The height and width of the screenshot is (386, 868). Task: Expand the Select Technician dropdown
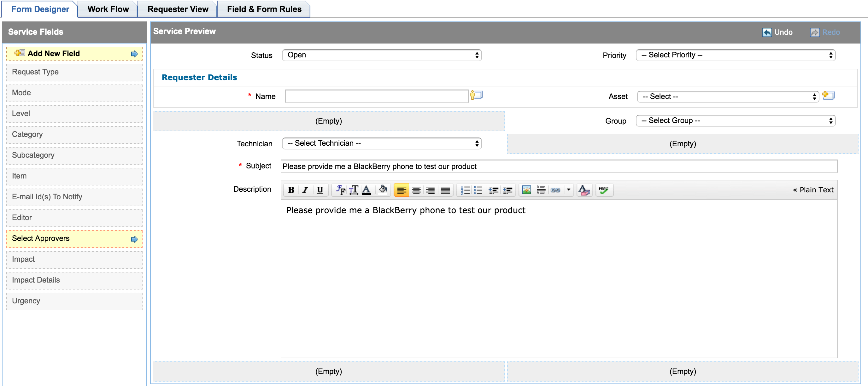(381, 143)
